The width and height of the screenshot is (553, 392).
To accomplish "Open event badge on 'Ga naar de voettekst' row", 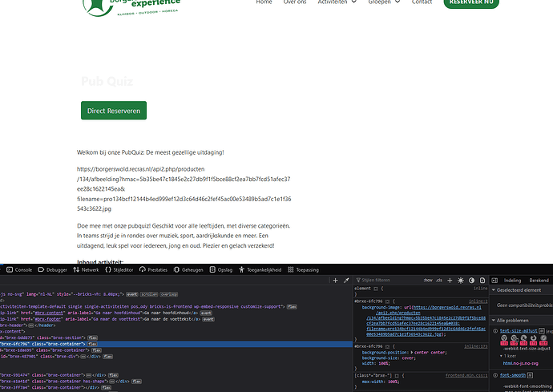I will [208, 319].
